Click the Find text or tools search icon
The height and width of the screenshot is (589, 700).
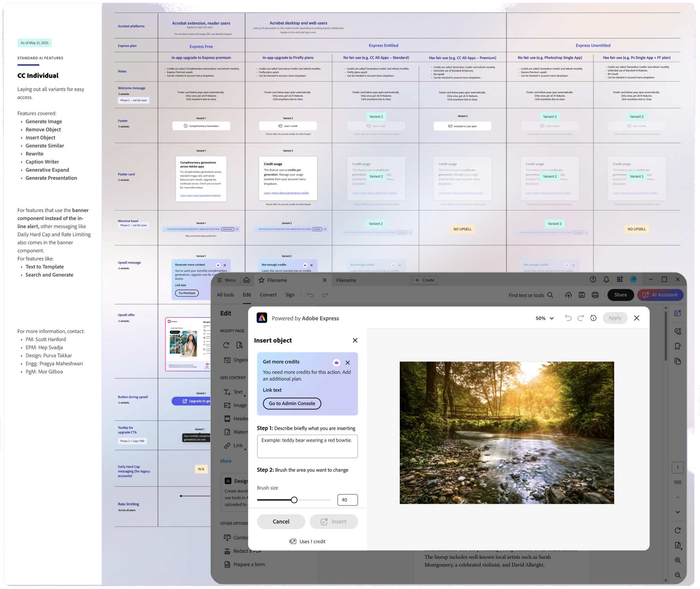point(550,295)
